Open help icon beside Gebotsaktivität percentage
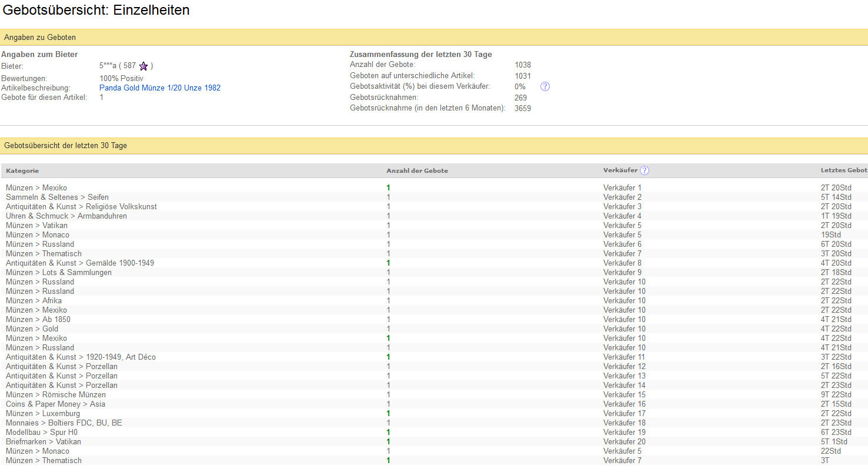The image size is (868, 469). click(x=545, y=86)
